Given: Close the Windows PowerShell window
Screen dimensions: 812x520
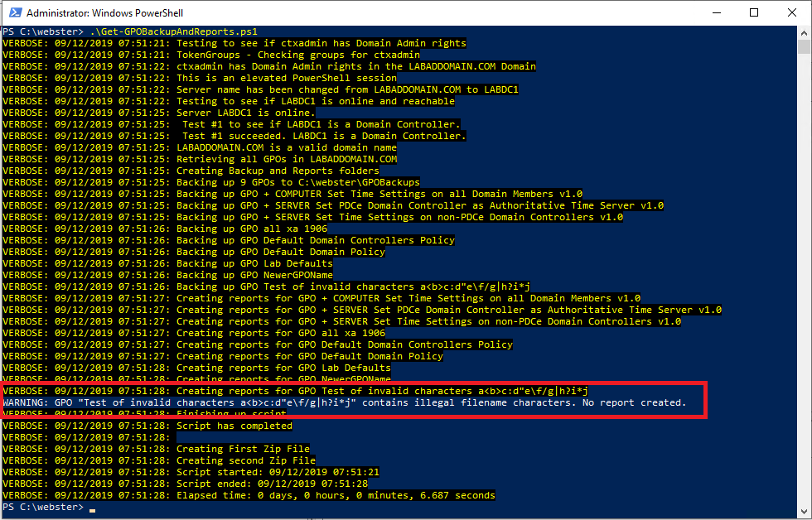Looking at the screenshot, I should pos(792,13).
